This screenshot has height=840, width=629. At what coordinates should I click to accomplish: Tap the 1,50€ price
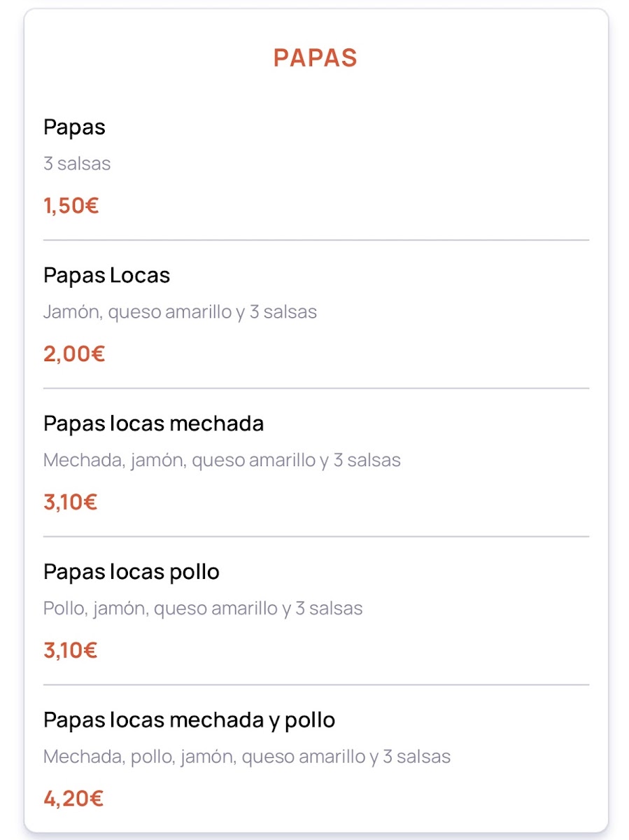coord(71,206)
